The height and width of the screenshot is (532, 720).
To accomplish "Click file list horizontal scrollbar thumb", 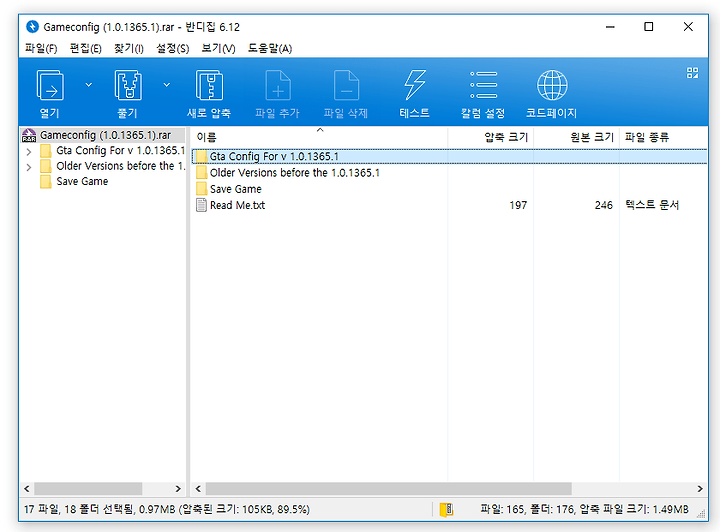I will point(388,489).
